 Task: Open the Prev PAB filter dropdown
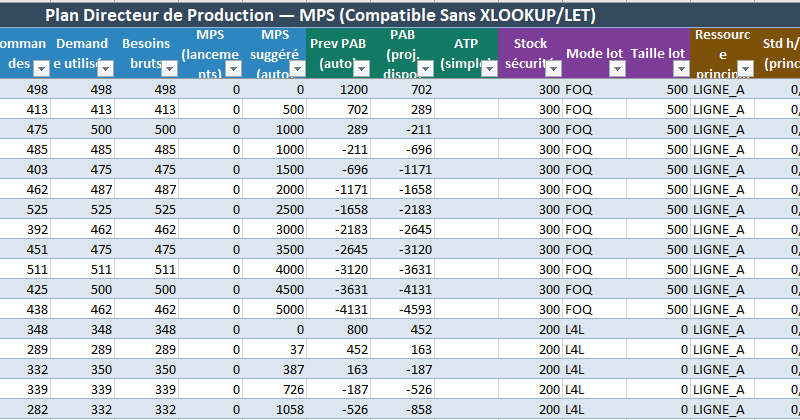361,68
